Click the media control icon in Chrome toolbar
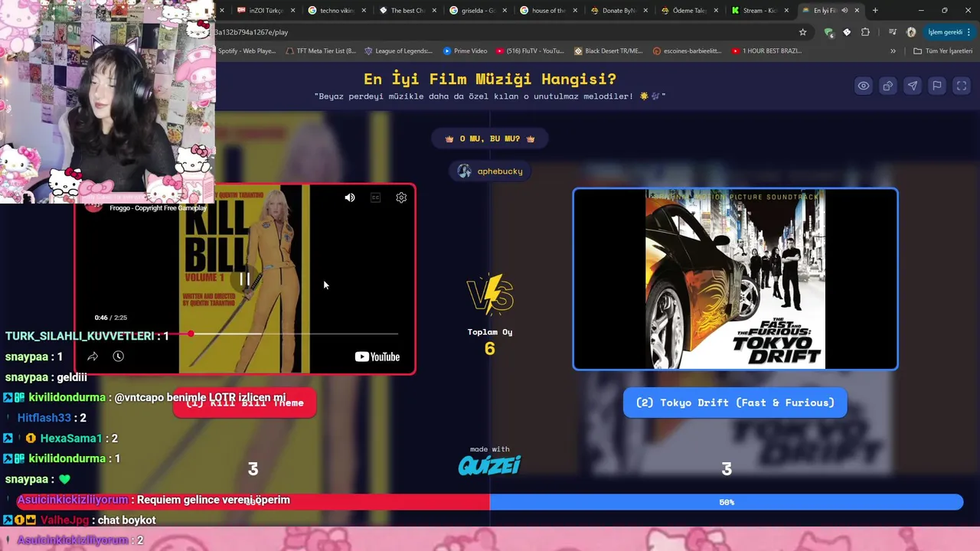 point(892,32)
